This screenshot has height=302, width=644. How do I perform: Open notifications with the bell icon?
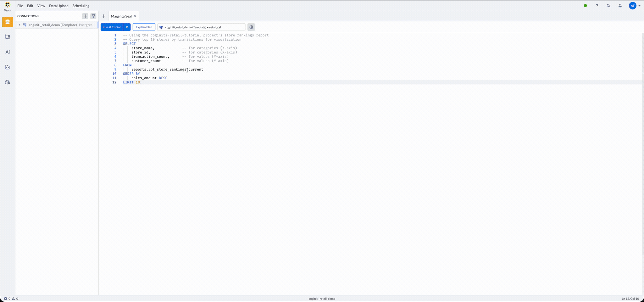pyautogui.click(x=620, y=6)
